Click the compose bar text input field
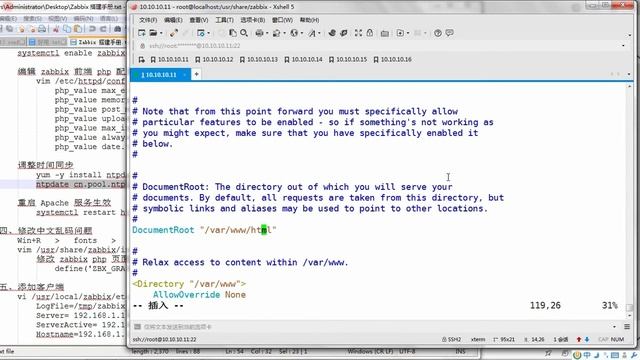640x360 pixels. [x=376, y=327]
